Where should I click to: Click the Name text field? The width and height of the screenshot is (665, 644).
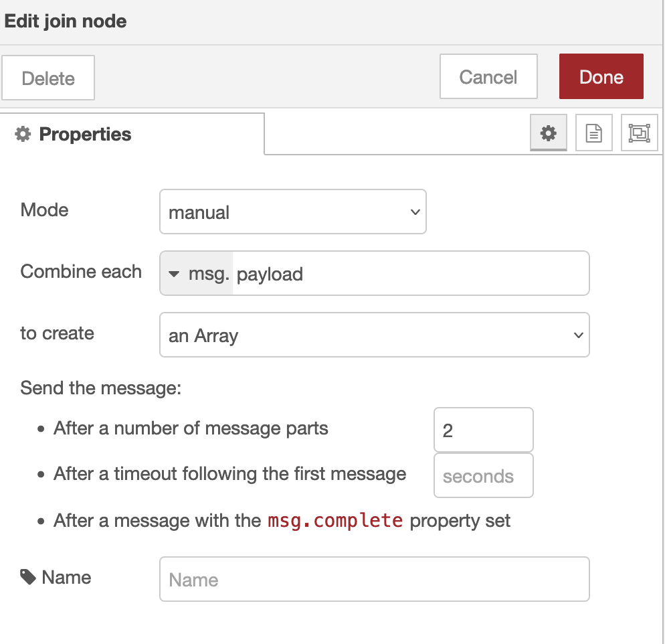click(x=374, y=579)
